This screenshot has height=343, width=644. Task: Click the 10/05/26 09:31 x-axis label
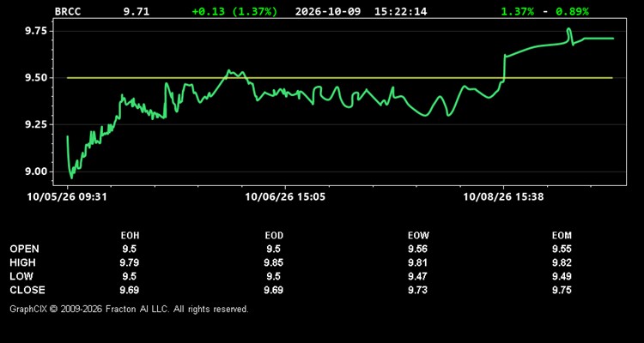tap(67, 197)
